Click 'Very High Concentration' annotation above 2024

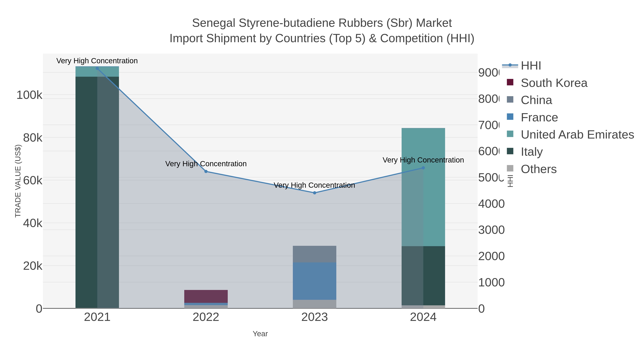pos(423,160)
